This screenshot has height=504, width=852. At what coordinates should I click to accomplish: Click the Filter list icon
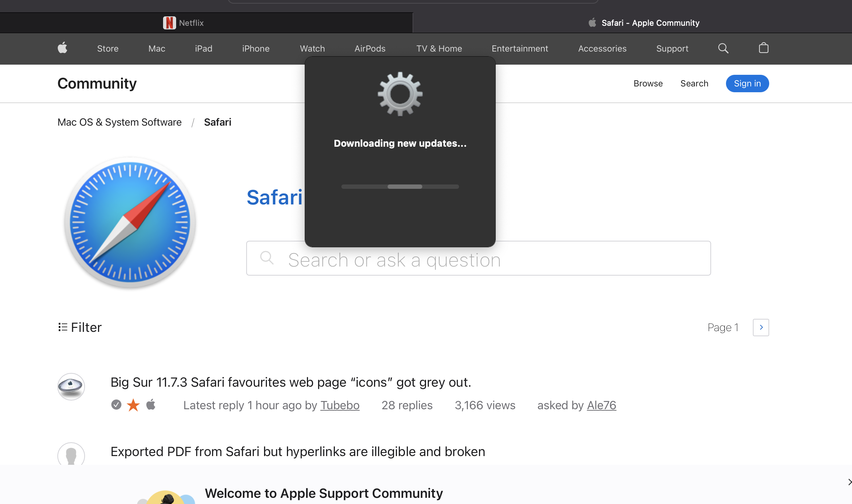tap(62, 327)
